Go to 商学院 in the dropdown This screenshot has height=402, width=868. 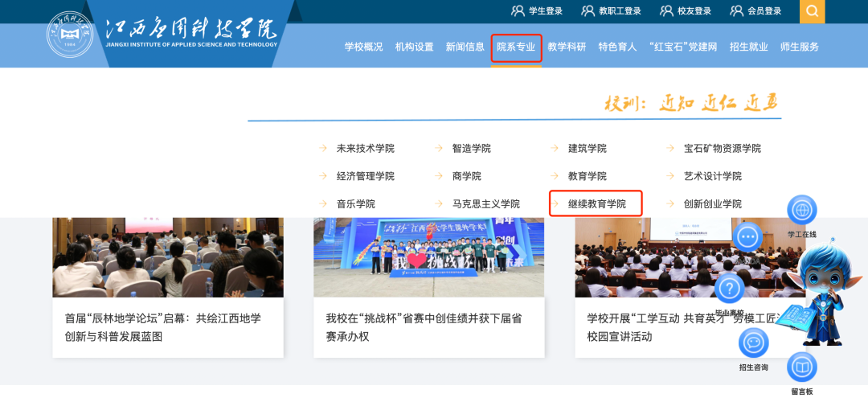pos(467,176)
